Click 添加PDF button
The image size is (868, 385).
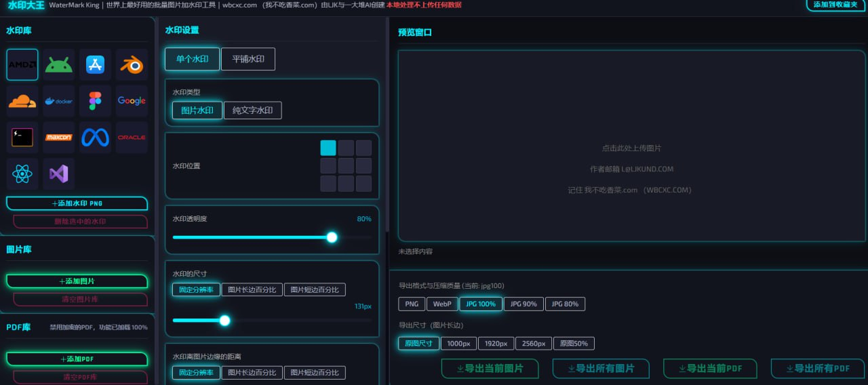(x=77, y=359)
